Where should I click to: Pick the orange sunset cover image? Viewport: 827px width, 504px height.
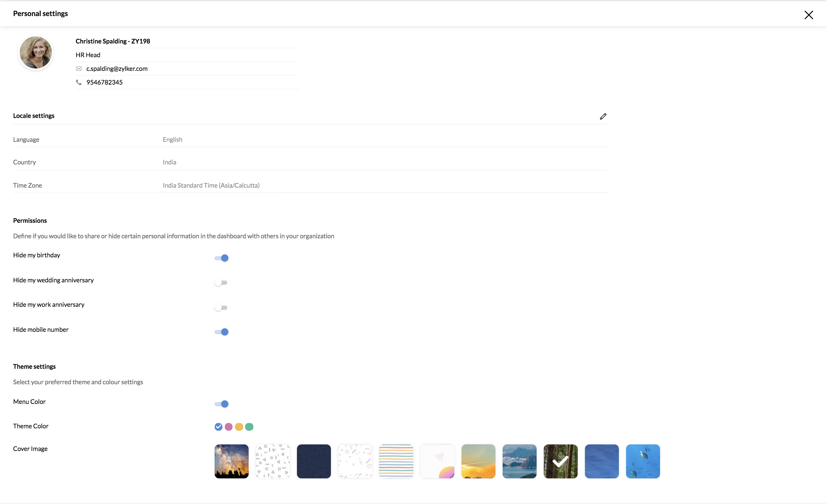478,461
